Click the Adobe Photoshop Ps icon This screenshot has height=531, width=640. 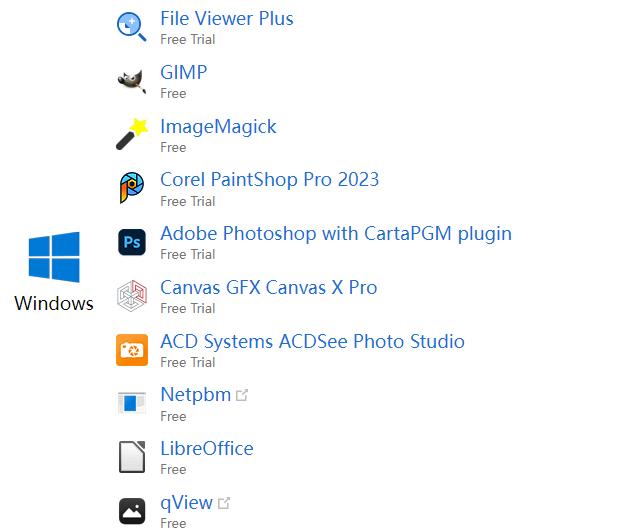(x=132, y=242)
